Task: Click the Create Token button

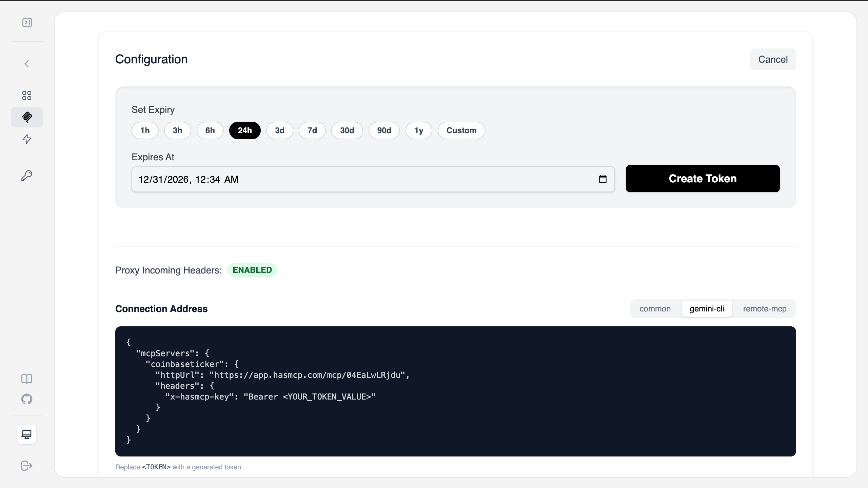Action: click(703, 179)
